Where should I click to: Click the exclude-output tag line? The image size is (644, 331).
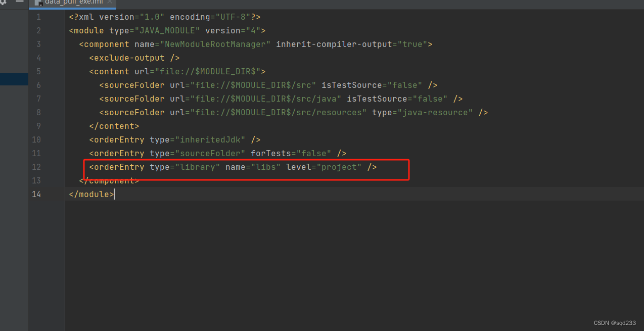(x=134, y=58)
